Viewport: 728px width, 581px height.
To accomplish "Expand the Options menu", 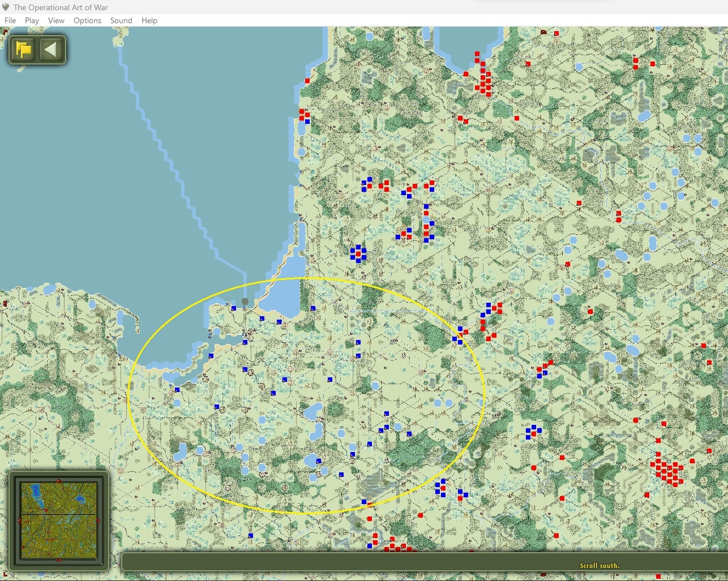I will point(87,20).
